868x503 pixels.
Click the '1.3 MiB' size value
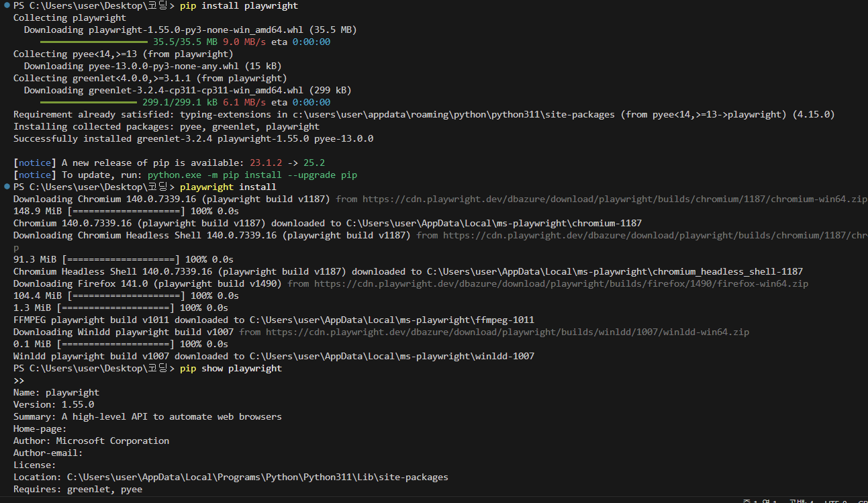[x=32, y=308]
